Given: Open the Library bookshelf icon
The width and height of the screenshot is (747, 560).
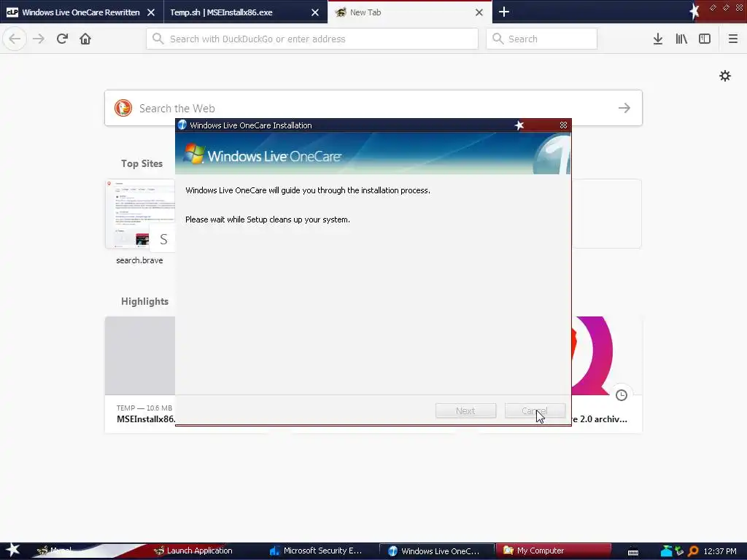Looking at the screenshot, I should 681,39.
